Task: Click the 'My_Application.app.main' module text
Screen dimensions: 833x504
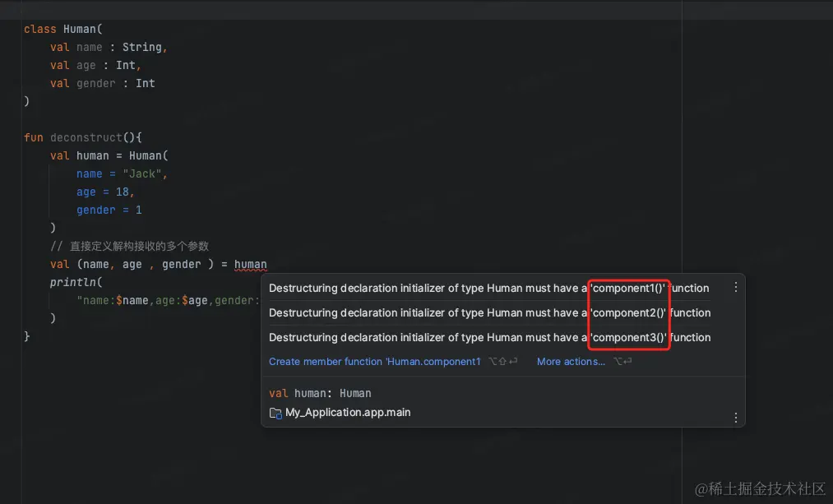Action: (348, 412)
